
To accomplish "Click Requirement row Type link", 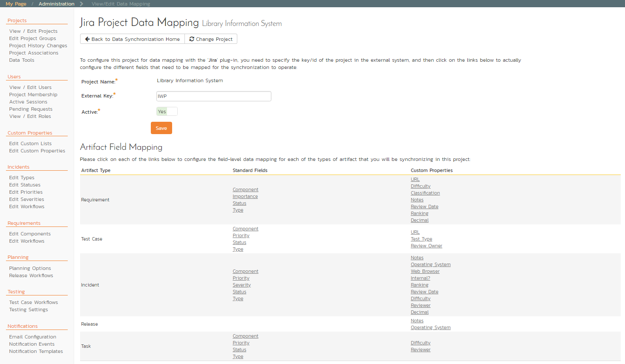I will coord(238,210).
